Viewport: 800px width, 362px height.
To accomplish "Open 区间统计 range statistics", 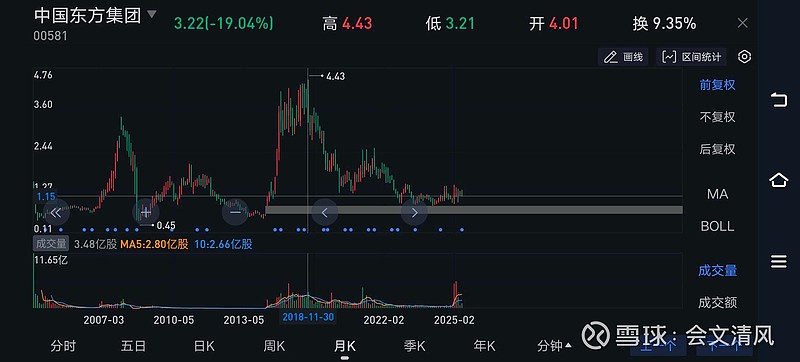I will pyautogui.click(x=692, y=57).
